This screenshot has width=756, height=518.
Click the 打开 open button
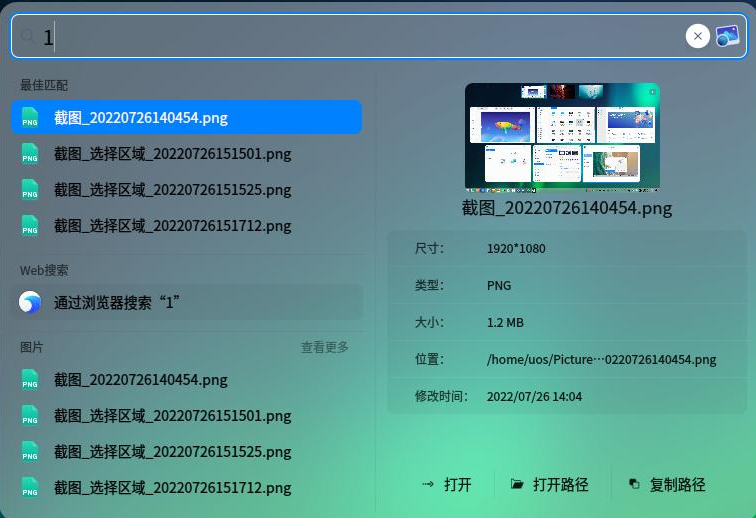click(x=446, y=484)
